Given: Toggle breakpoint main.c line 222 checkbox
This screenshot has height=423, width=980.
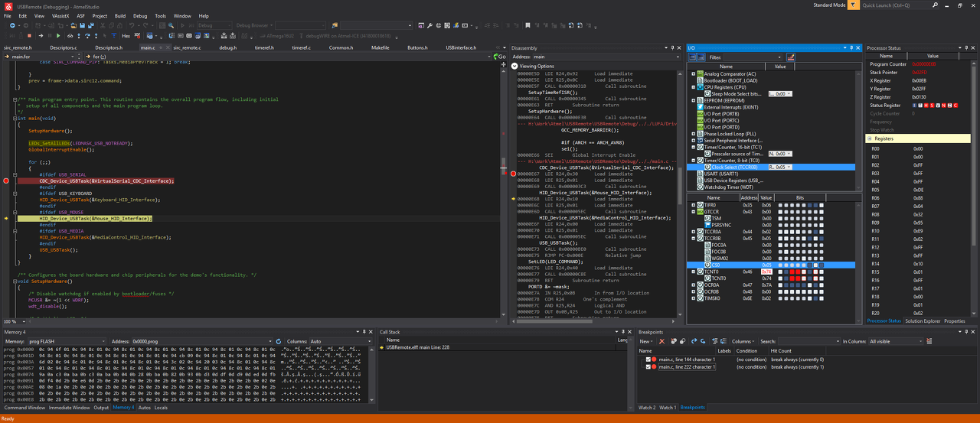Looking at the screenshot, I should coord(648,367).
